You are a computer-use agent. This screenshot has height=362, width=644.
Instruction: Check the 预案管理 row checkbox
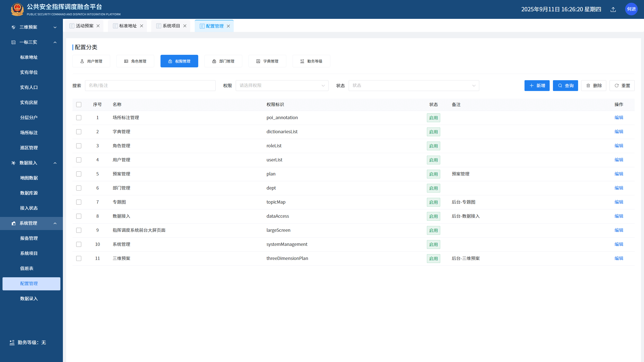pos(79,174)
